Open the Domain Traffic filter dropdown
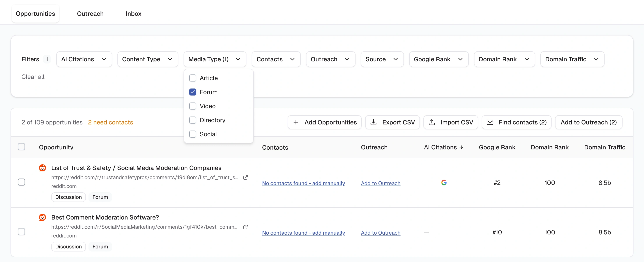The width and height of the screenshot is (644, 262). [x=572, y=59]
